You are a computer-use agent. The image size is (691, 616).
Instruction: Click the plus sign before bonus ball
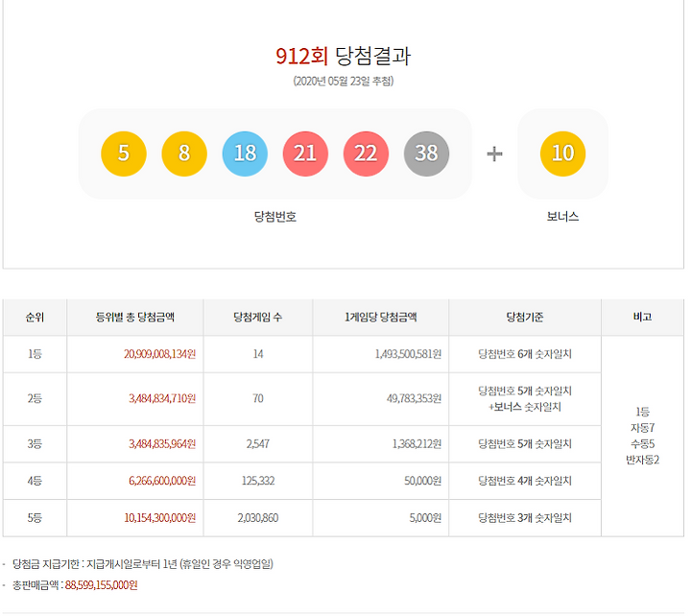(494, 154)
